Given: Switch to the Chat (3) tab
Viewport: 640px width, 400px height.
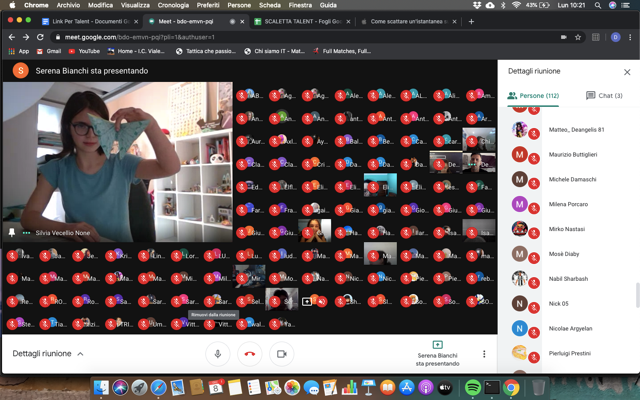Looking at the screenshot, I should click(x=604, y=96).
